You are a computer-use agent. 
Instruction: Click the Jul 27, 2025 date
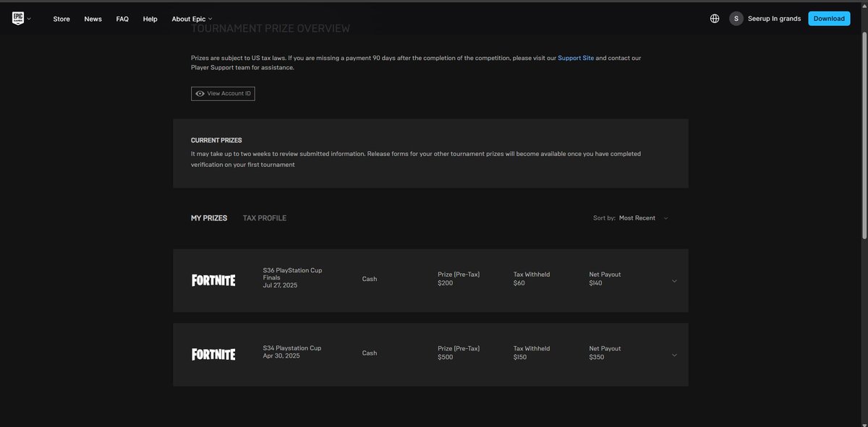click(x=280, y=285)
